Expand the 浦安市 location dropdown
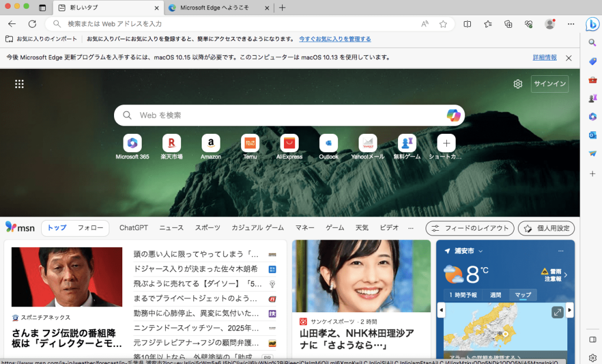The width and height of the screenshot is (602, 364). [480, 251]
